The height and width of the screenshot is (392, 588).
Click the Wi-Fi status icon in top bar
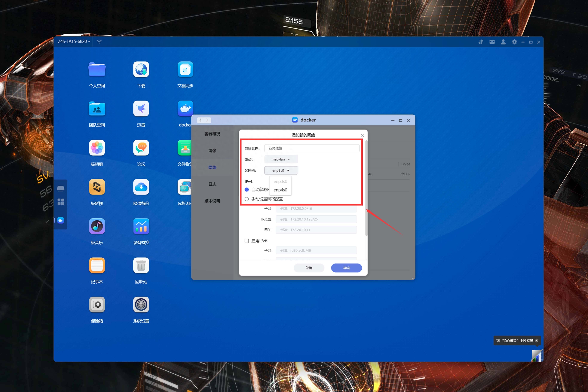(x=99, y=42)
